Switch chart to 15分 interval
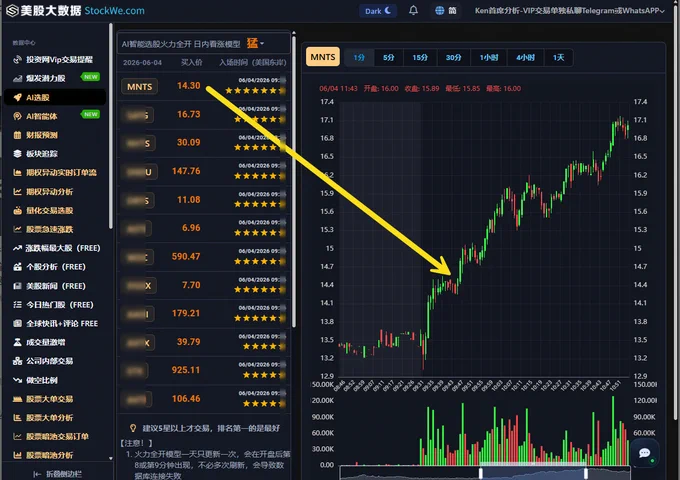 point(420,58)
